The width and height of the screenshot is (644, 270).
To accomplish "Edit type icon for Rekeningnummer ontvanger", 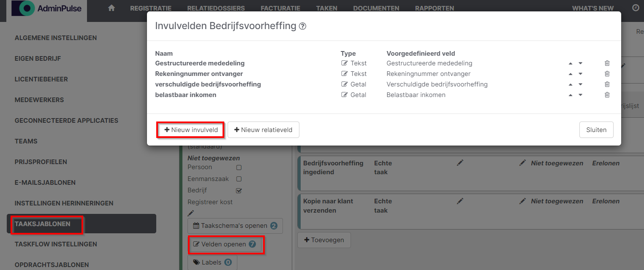I will tap(344, 74).
